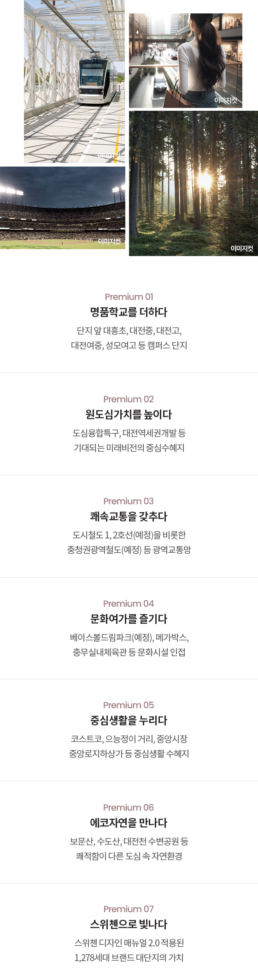Click the Premium 02 label
258x980 pixels.
tap(129, 399)
